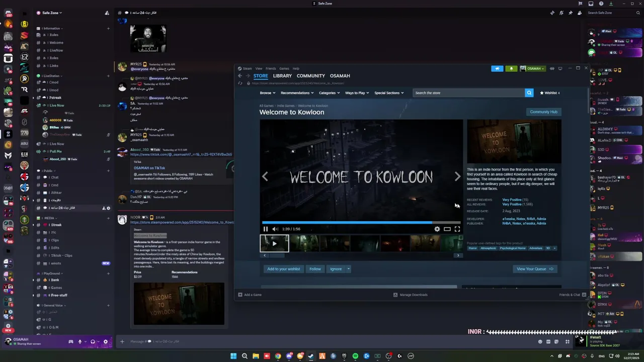Open the Ignore options dropdown arrow
644x362 pixels.
[x=348, y=269]
